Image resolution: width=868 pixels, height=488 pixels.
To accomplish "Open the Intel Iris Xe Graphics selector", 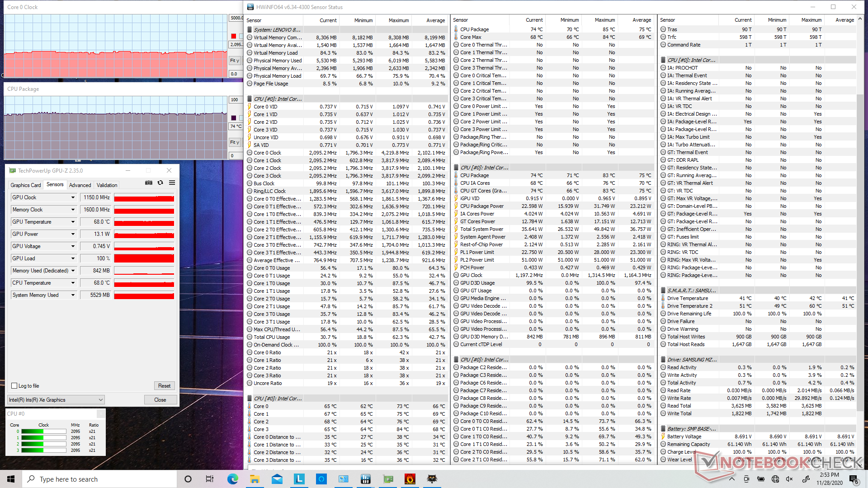I will coord(56,400).
